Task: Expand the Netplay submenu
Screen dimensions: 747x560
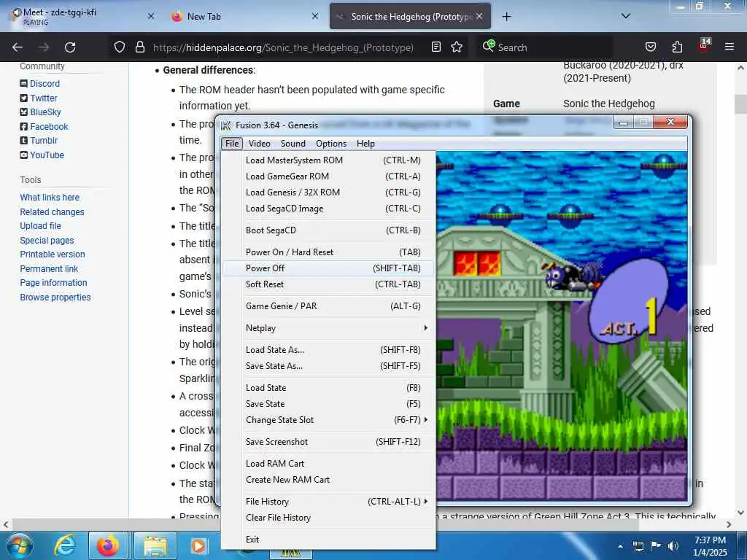Action: (328, 328)
